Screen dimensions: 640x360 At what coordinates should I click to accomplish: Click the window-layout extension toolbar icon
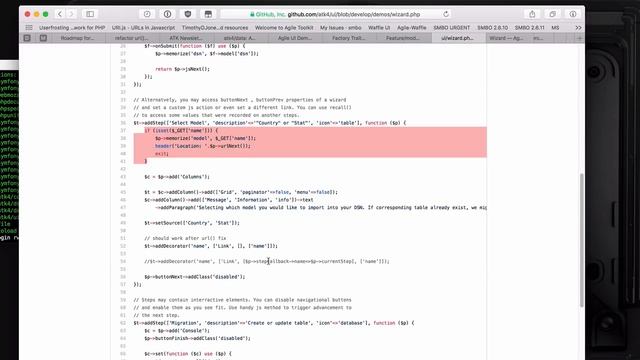pos(208,14)
